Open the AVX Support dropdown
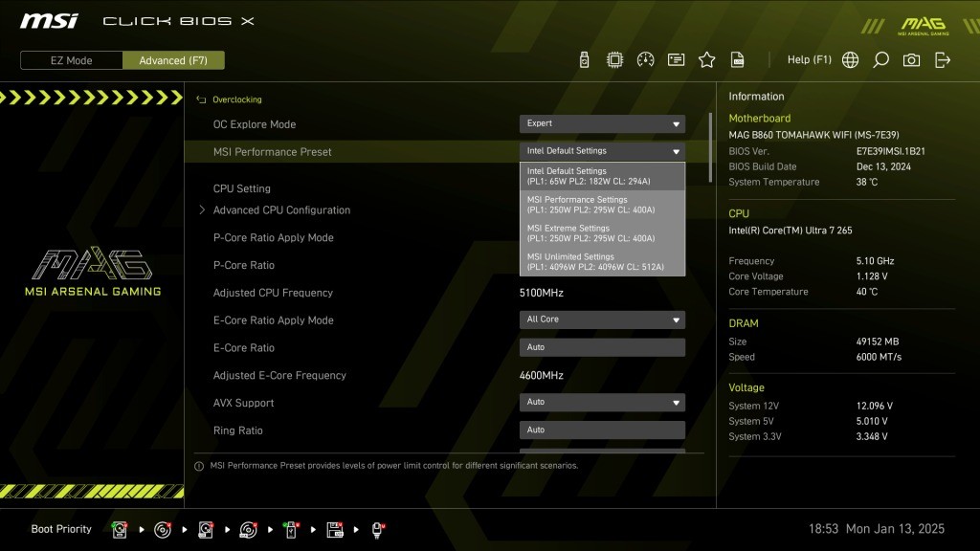 [x=602, y=403]
